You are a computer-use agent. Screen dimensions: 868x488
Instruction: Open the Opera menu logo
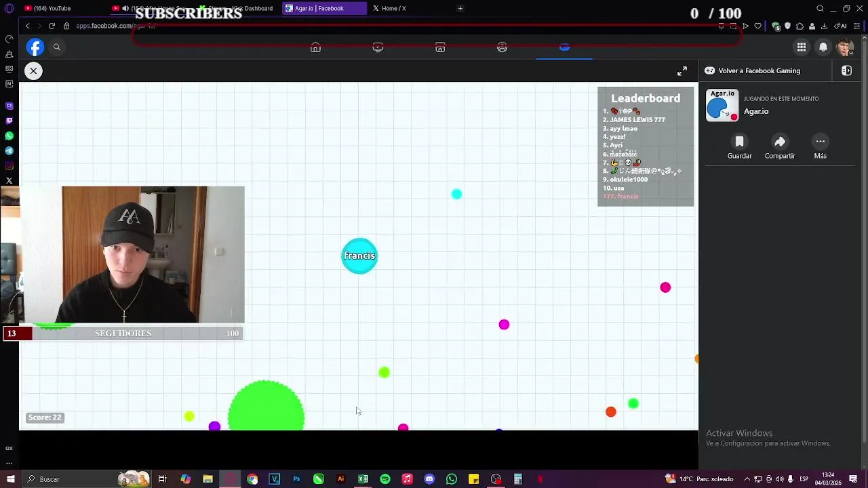pos(9,8)
